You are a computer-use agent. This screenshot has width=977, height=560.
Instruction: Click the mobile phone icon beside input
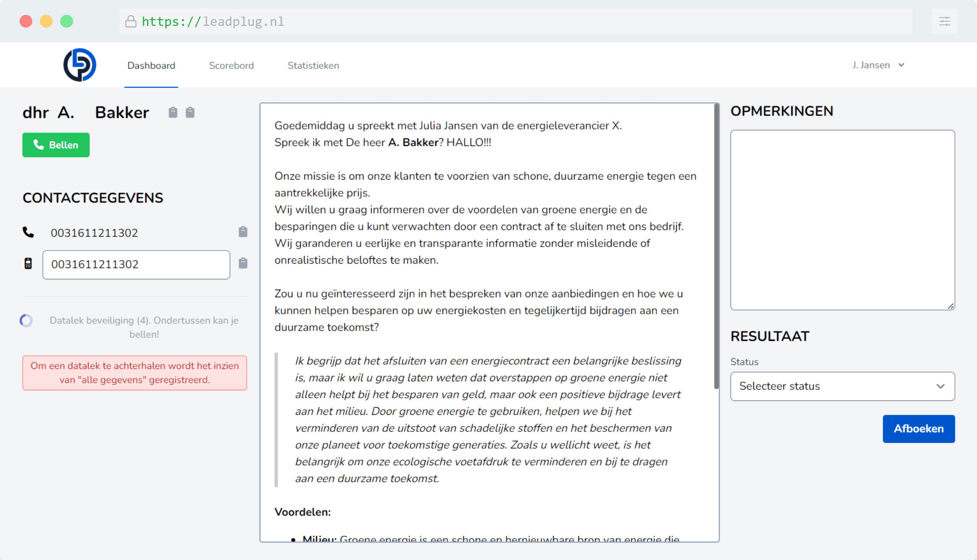28,264
